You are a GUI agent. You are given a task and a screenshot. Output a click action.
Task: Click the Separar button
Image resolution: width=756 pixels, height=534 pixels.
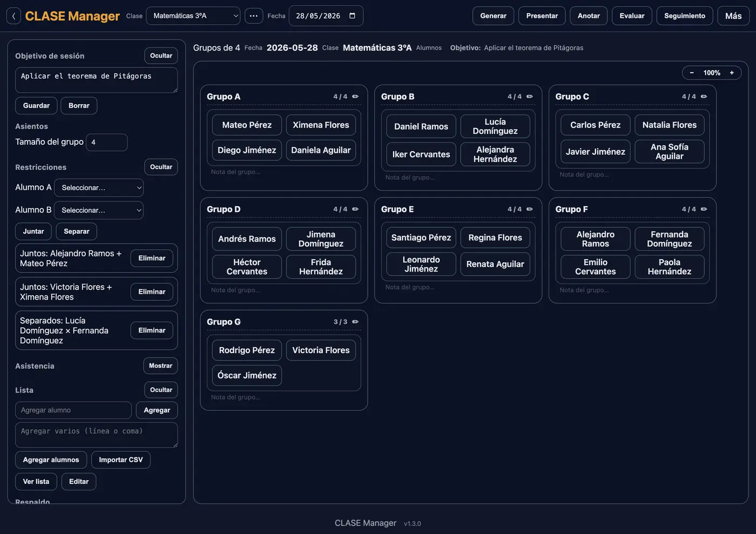point(77,231)
